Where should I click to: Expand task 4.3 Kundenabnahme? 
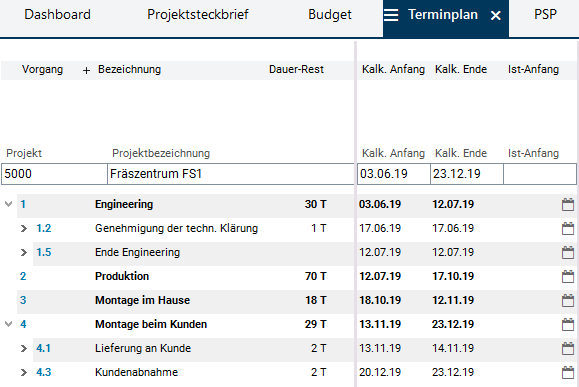coord(24,372)
